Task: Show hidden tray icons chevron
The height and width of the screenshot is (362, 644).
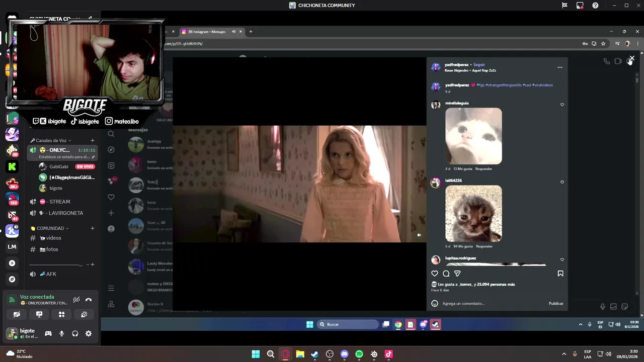Action: click(x=564, y=354)
